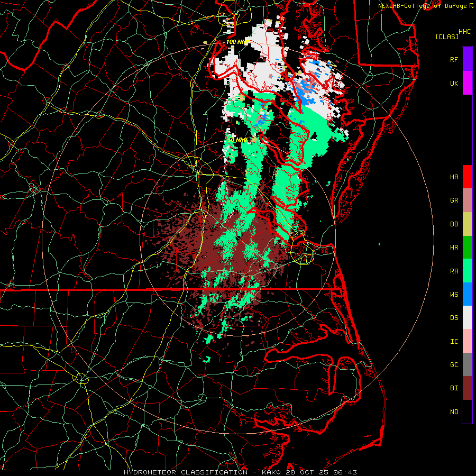The height and width of the screenshot is (476, 476).
Task: Click the white DS legend color swatch
Action: [x=467, y=317]
